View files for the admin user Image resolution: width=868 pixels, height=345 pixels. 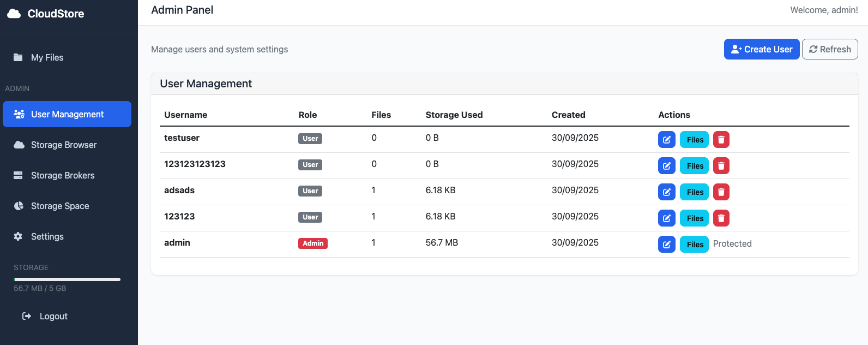tap(694, 245)
